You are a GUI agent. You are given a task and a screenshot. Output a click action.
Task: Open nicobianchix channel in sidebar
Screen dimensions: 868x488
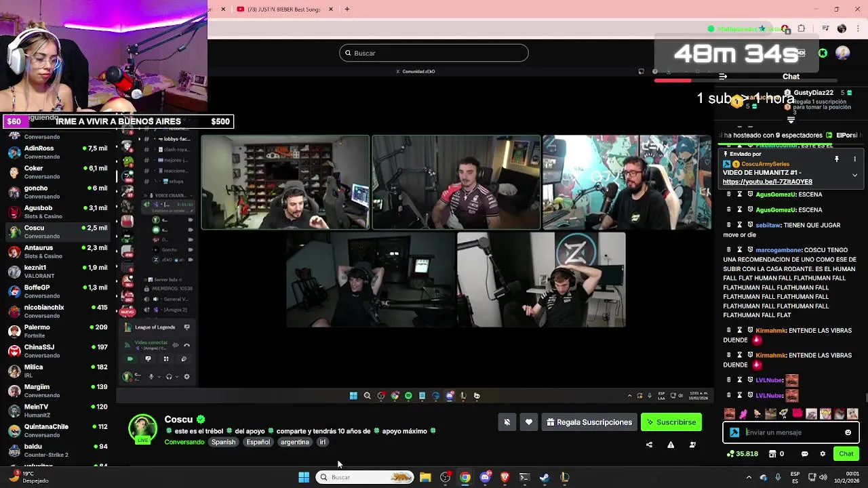coord(58,311)
